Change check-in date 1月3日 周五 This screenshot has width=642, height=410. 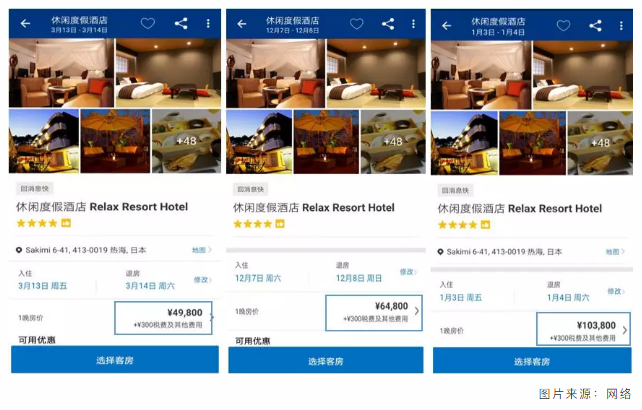tap(461, 298)
